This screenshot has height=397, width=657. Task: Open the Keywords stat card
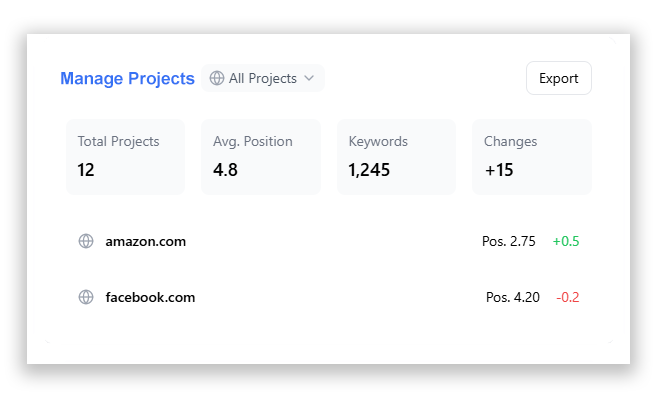396,157
